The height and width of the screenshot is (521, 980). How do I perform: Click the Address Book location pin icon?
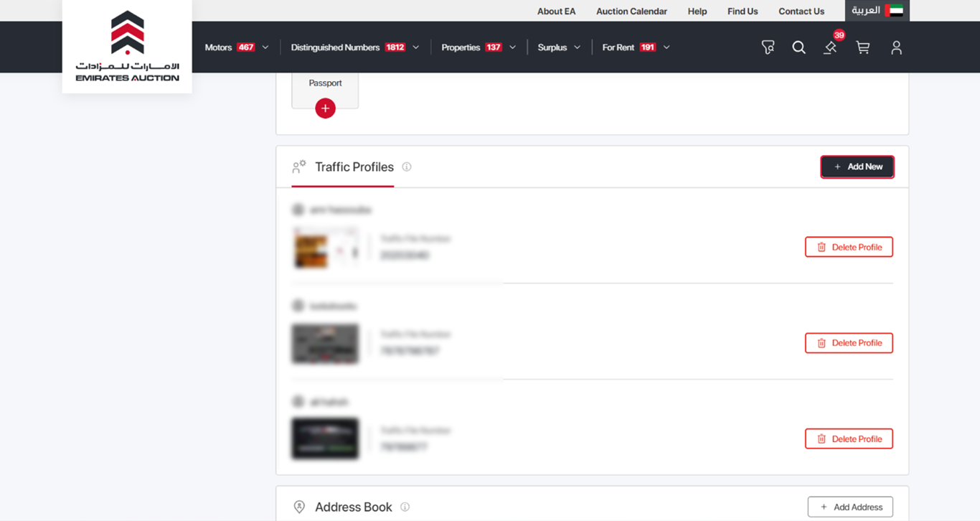pos(298,507)
